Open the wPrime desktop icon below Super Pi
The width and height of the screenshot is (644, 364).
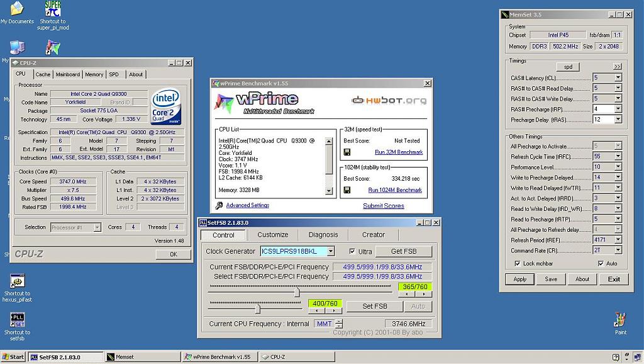[x=53, y=47]
